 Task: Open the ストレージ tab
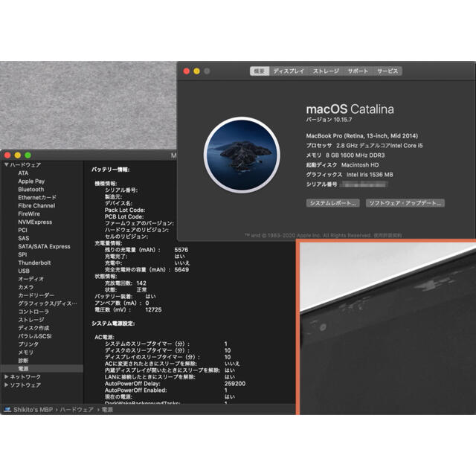point(326,71)
